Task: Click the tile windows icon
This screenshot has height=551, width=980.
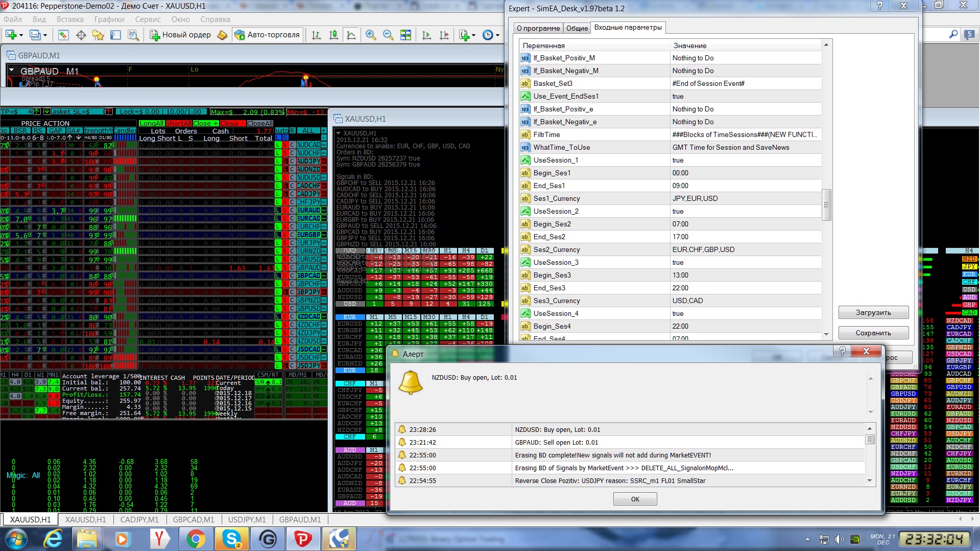Action: tap(405, 35)
